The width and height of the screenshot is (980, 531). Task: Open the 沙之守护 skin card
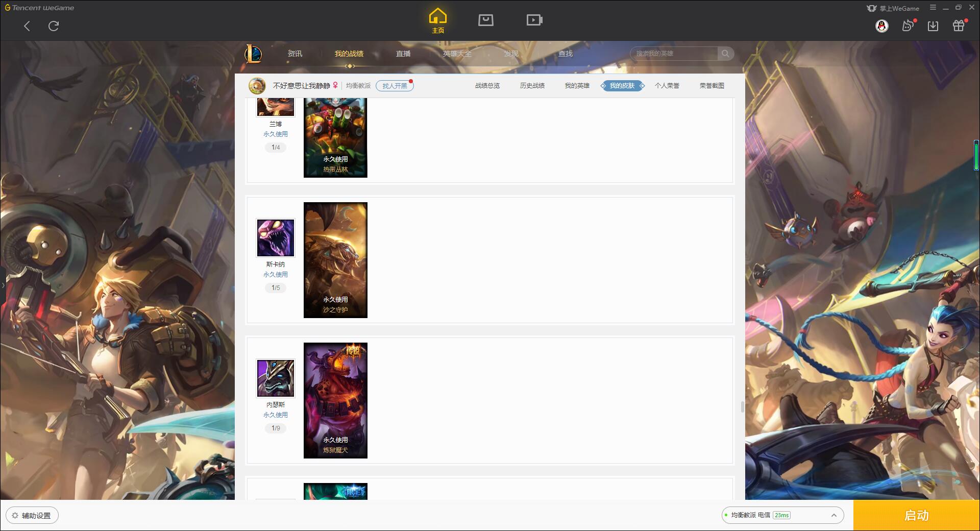(x=335, y=260)
